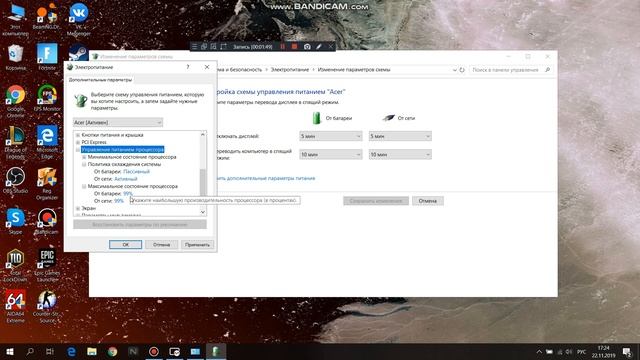
Task: Click 'Отмена' in the Электропитание dialog
Action: [161, 244]
